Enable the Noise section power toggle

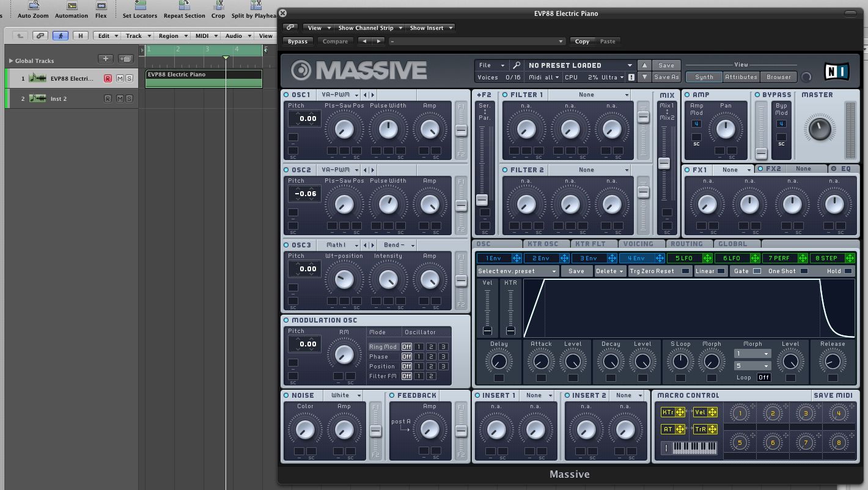286,395
